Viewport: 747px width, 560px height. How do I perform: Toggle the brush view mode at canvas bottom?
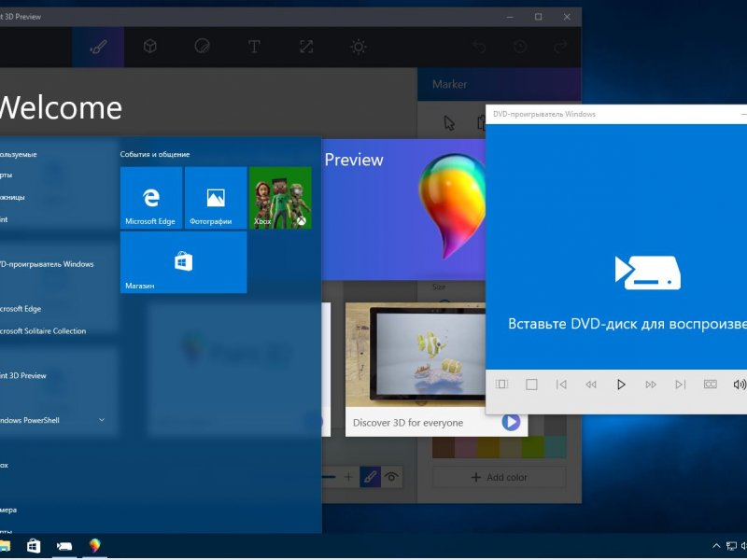coord(370,477)
